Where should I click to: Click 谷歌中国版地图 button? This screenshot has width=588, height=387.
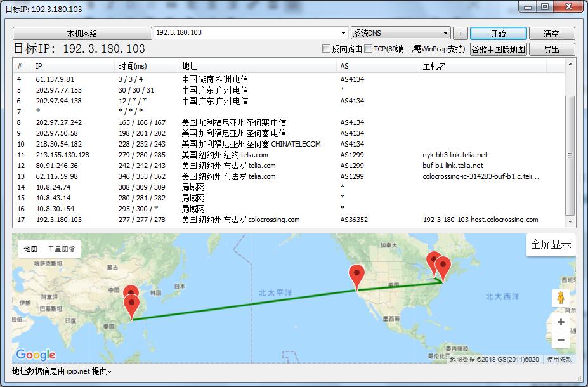pos(498,49)
